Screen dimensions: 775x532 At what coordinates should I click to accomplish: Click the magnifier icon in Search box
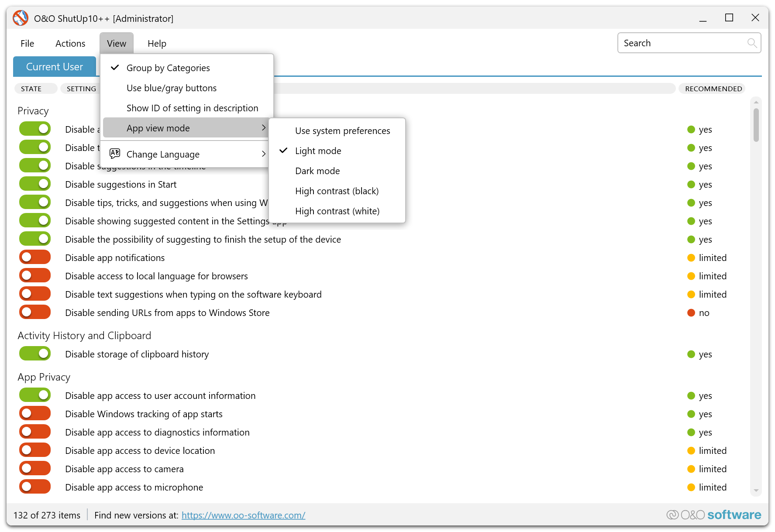coord(751,43)
